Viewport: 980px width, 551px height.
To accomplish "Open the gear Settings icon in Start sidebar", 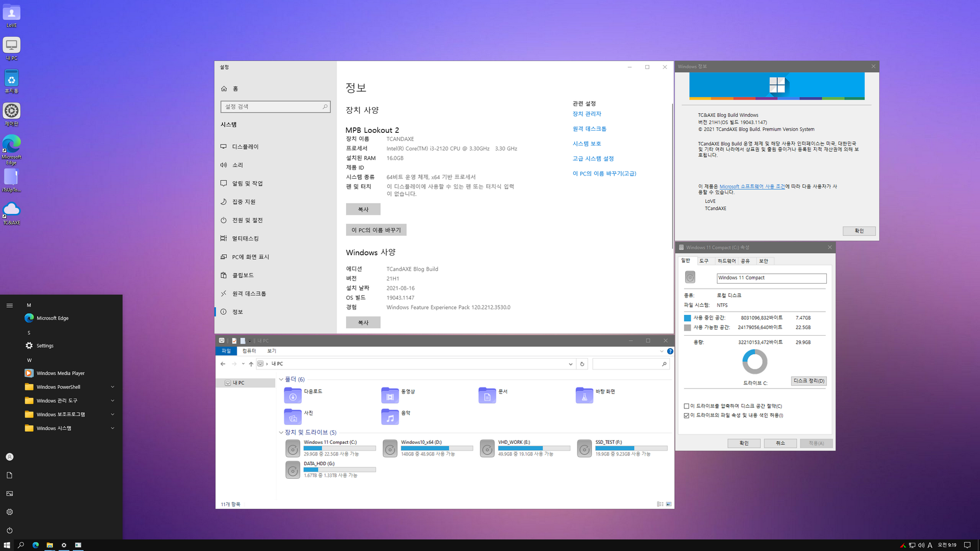I will [x=9, y=512].
